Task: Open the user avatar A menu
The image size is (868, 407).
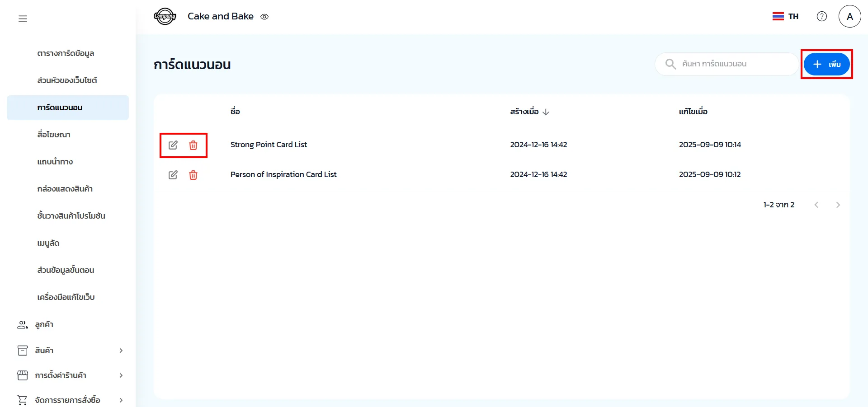Action: pyautogui.click(x=849, y=16)
